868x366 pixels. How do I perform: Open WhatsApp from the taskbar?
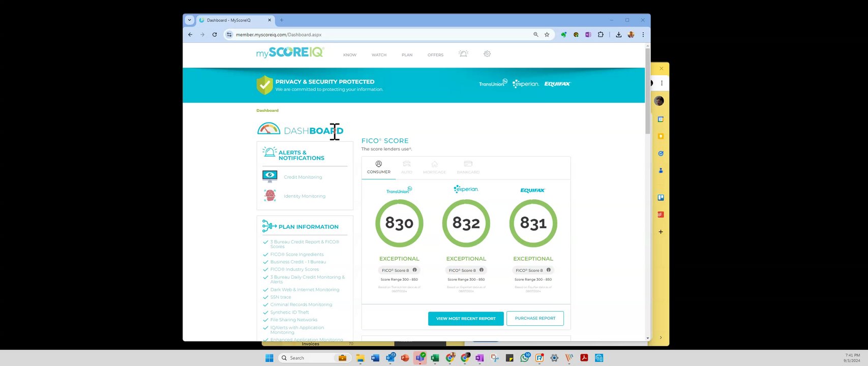click(x=525, y=358)
